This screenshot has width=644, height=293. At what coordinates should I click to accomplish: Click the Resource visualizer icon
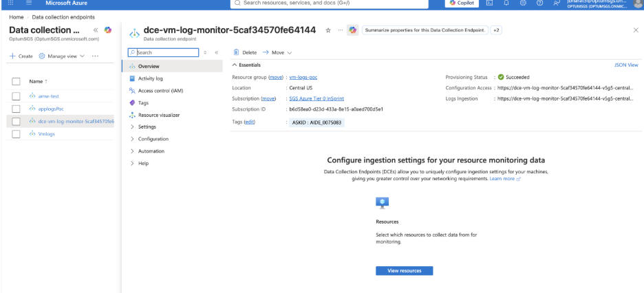pyautogui.click(x=132, y=116)
